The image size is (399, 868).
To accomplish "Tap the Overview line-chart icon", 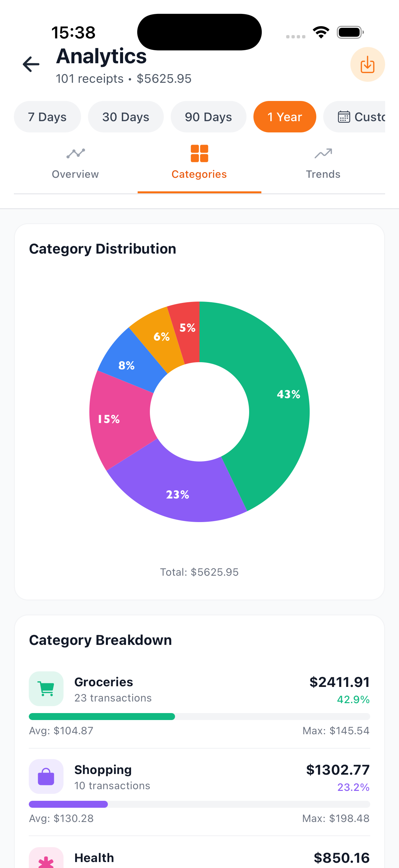I will [x=75, y=154].
